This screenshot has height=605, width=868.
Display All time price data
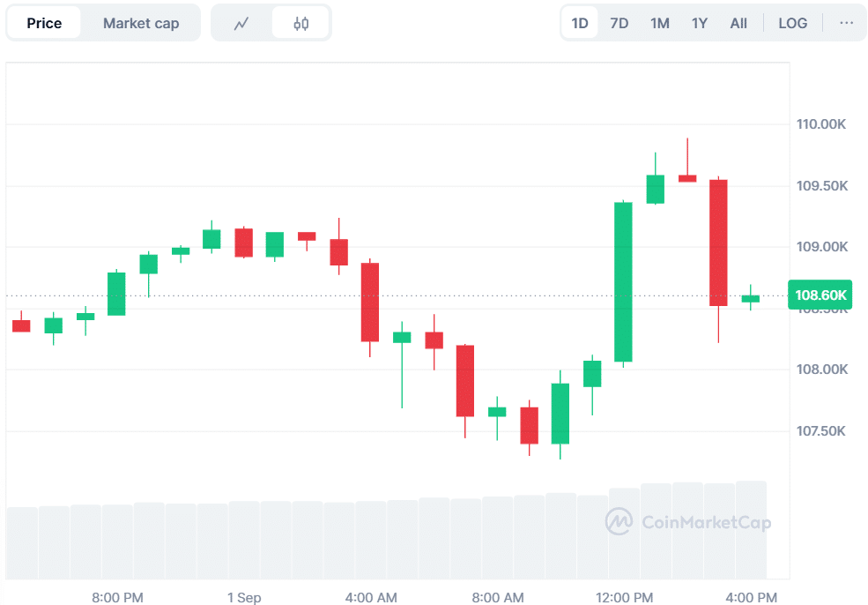[738, 23]
